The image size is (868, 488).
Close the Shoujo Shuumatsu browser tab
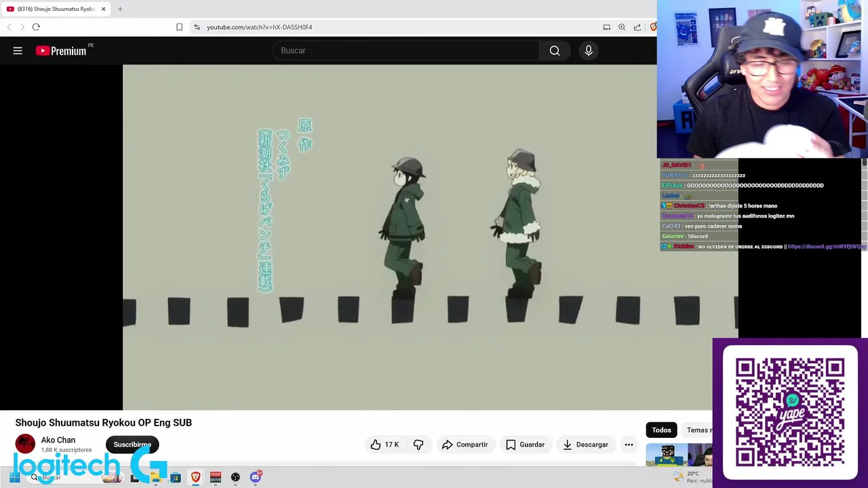click(103, 9)
